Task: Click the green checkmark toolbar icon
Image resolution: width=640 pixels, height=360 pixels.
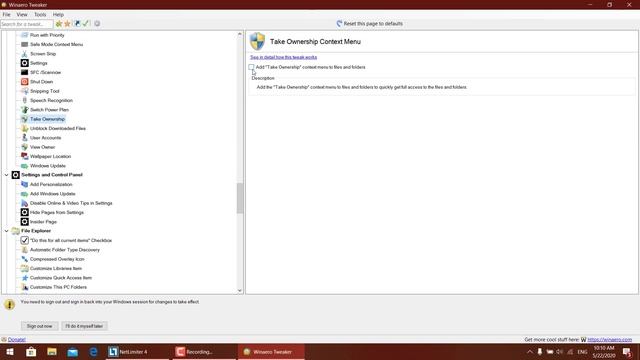Action: click(x=86, y=24)
